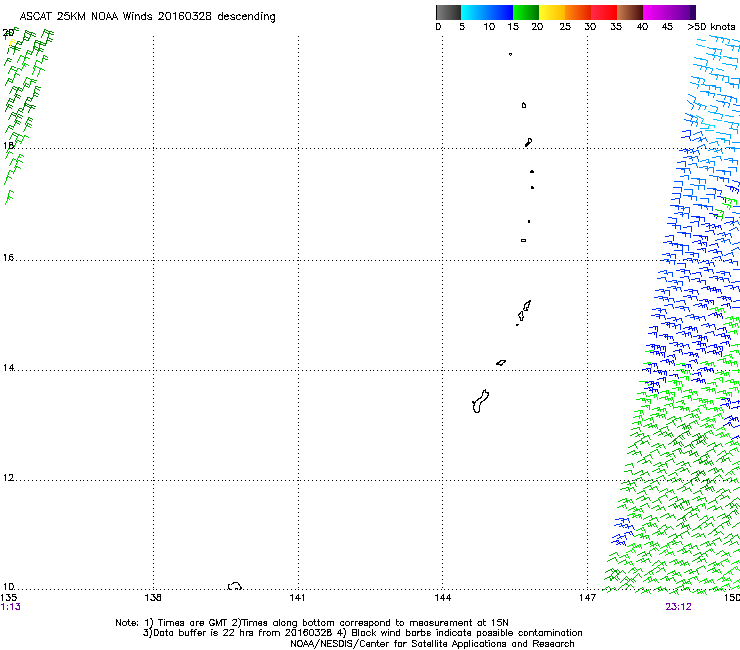Click the small rectangular island outline just above 16N

click(x=523, y=240)
